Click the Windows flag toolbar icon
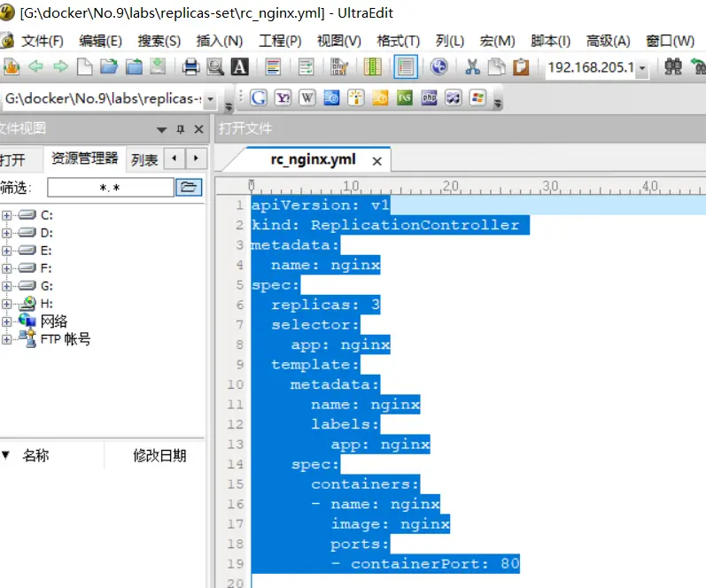 [477, 97]
